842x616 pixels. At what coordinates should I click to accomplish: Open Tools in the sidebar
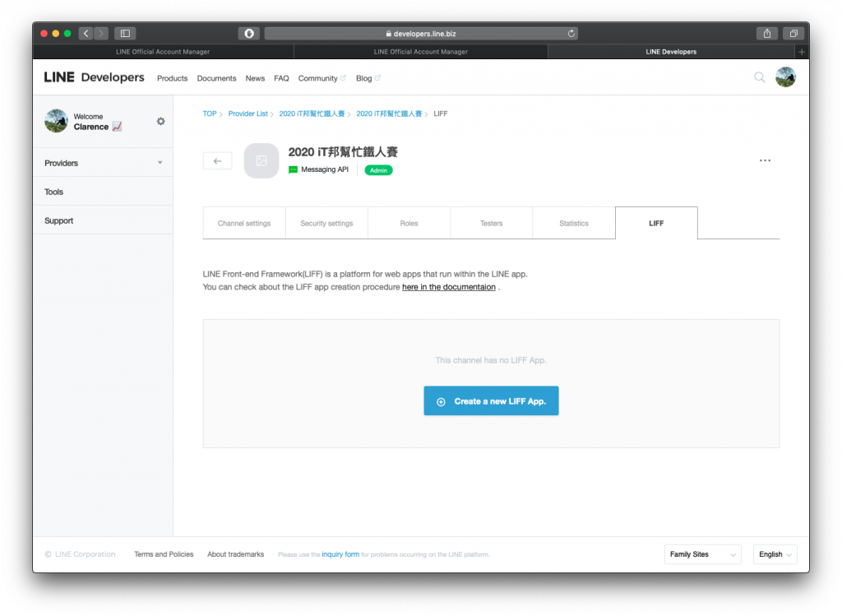[103, 192]
